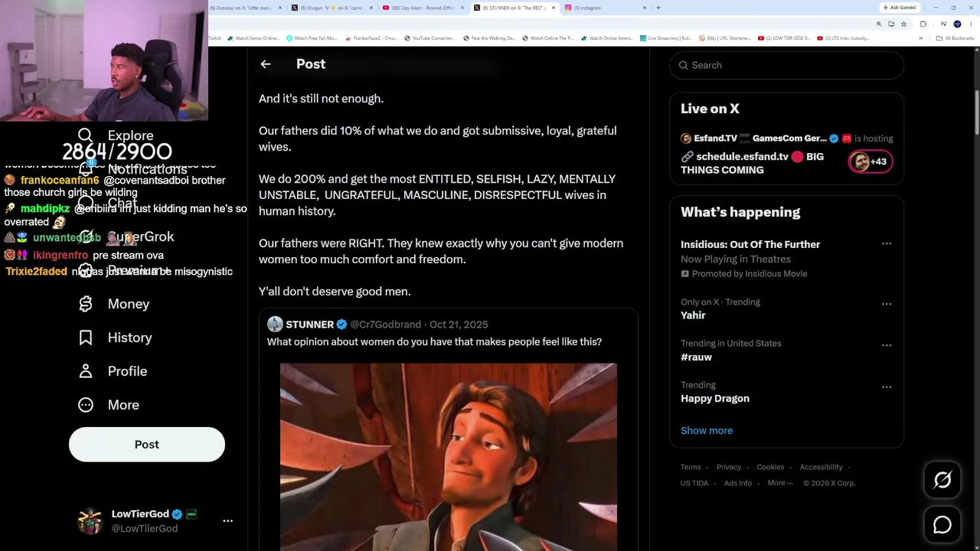Open more options for Yahir trend
Image resolution: width=980 pixels, height=551 pixels.
pyautogui.click(x=887, y=305)
